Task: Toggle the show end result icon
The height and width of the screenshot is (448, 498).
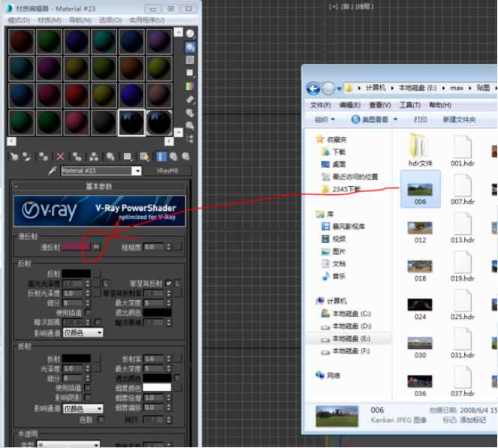Action: coord(161,156)
